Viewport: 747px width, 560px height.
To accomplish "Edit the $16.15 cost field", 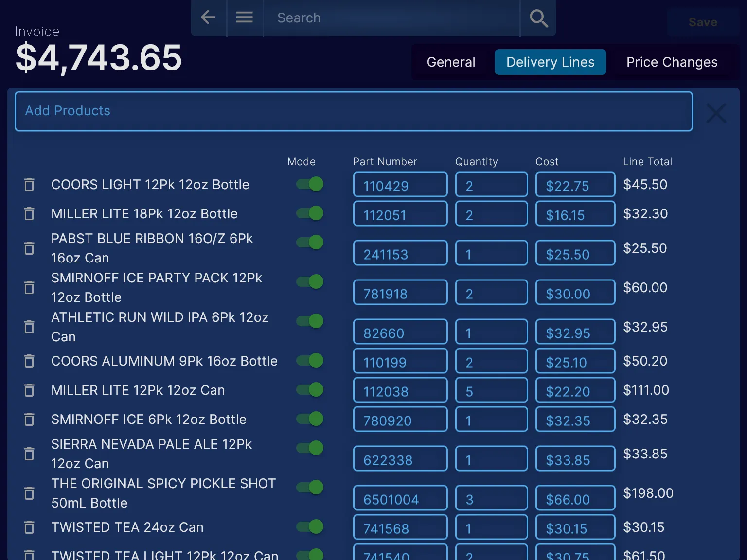I will click(575, 214).
